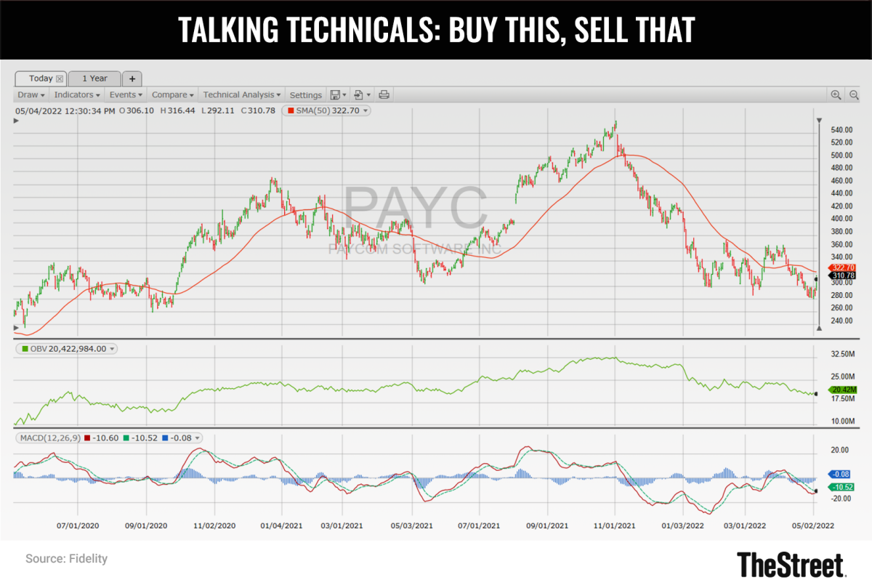Click the 400.00 price axis label
The height and width of the screenshot is (588, 872).
coord(841,219)
